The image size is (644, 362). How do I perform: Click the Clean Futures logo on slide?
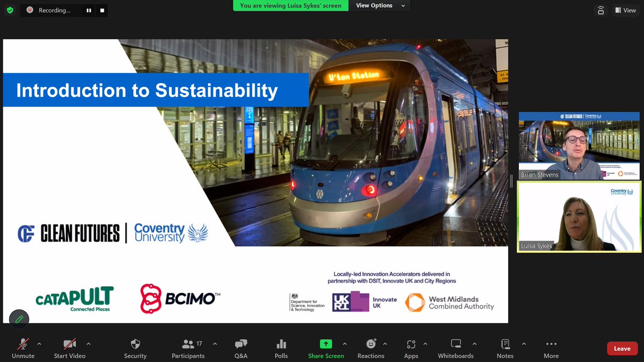pyautogui.click(x=69, y=233)
